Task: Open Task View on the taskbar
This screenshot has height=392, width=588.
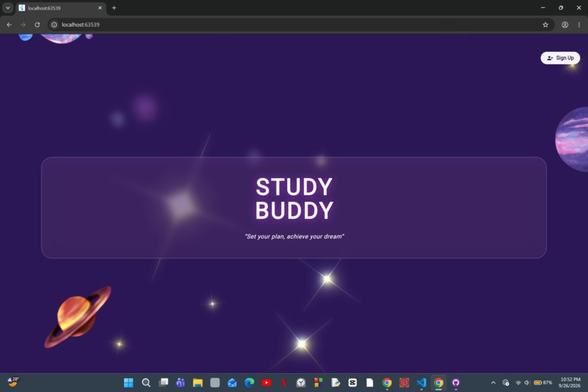Action: click(163, 383)
